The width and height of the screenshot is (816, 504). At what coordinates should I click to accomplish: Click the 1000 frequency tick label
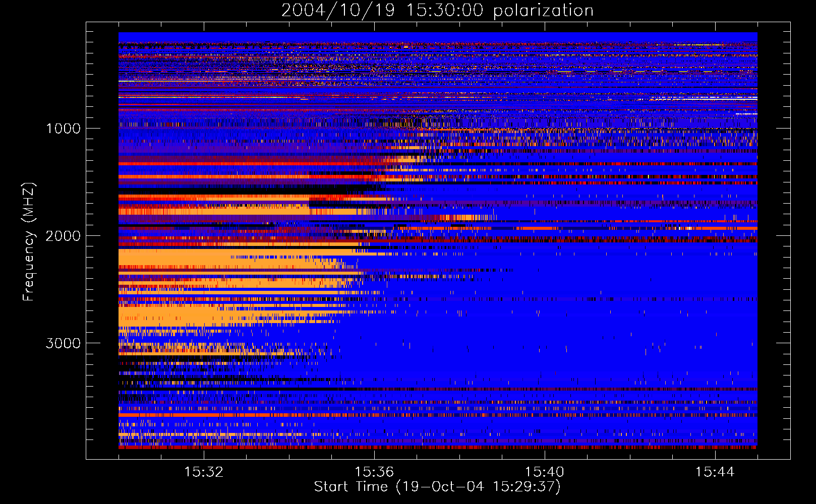tap(63, 129)
